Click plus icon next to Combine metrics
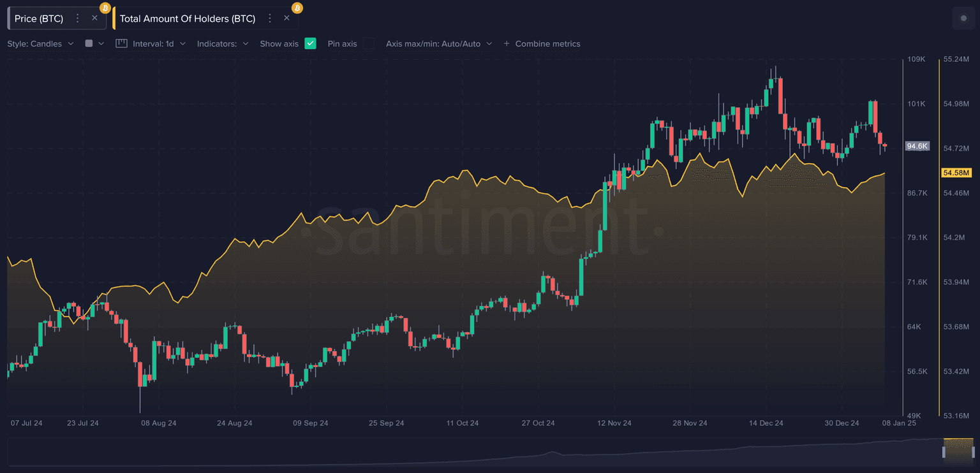This screenshot has height=473, width=980. (x=507, y=44)
